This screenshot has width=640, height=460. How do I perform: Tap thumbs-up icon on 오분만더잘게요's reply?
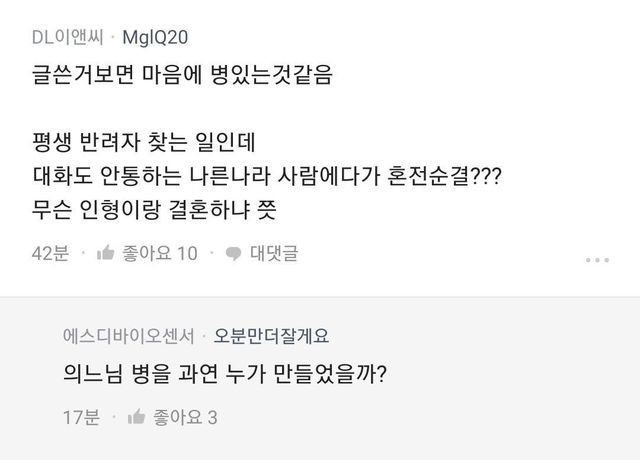tap(137, 417)
